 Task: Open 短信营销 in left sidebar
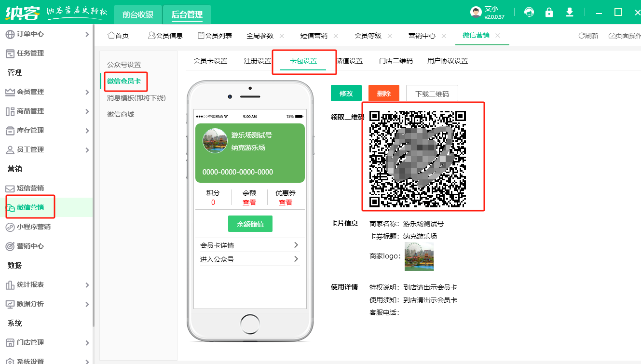(x=30, y=188)
